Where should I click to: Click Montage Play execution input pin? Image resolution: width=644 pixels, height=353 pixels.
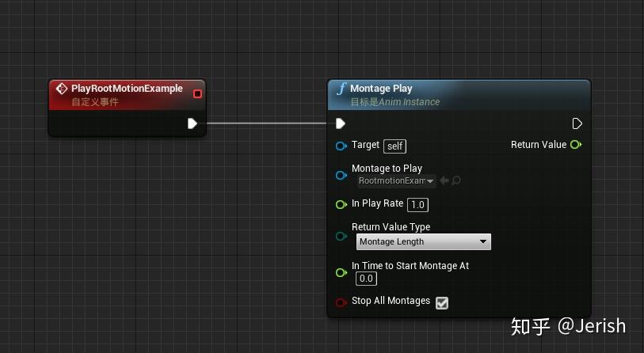[341, 123]
